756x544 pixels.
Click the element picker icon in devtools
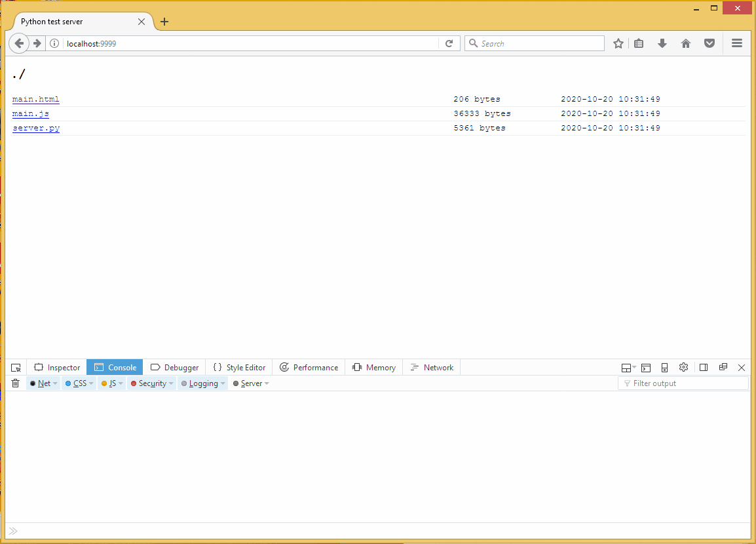pyautogui.click(x=16, y=368)
